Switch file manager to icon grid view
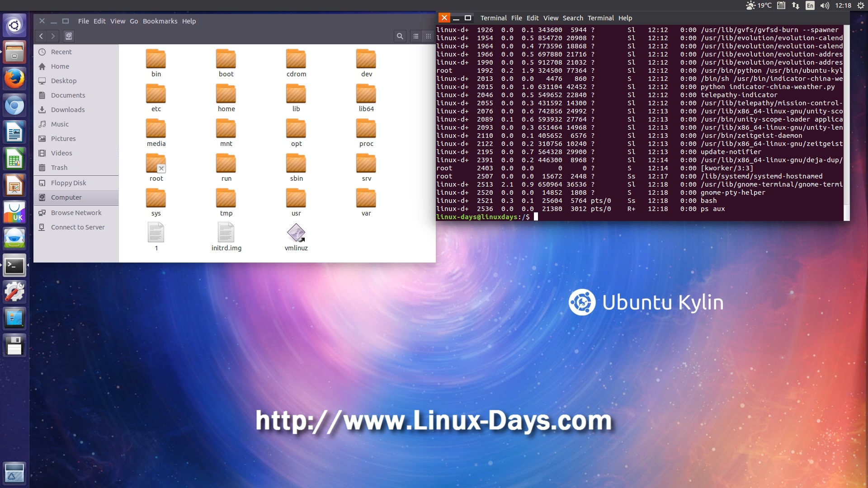 tap(429, 36)
